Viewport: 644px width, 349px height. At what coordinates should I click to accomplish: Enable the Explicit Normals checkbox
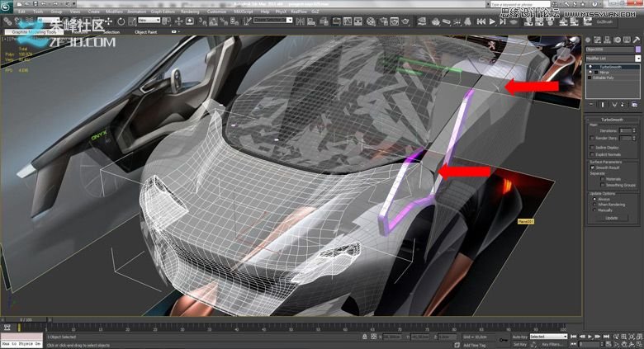[592, 154]
